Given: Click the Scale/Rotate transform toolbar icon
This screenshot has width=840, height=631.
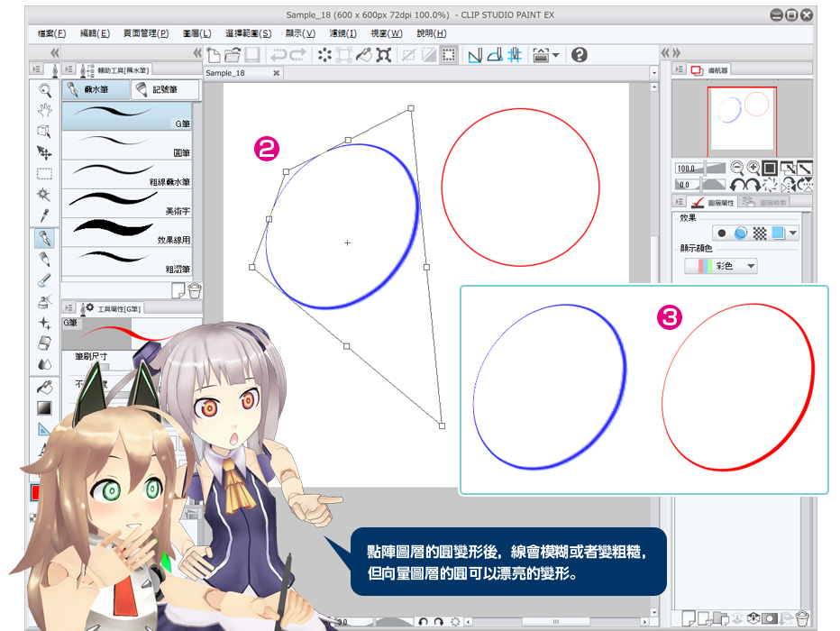Looking at the screenshot, I should tap(384, 55).
